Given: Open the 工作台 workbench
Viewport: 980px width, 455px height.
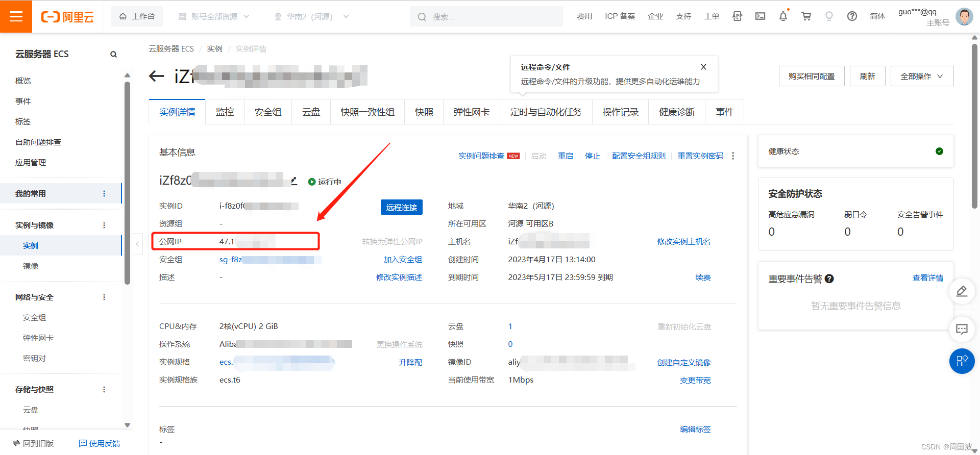Looking at the screenshot, I should click(x=137, y=16).
